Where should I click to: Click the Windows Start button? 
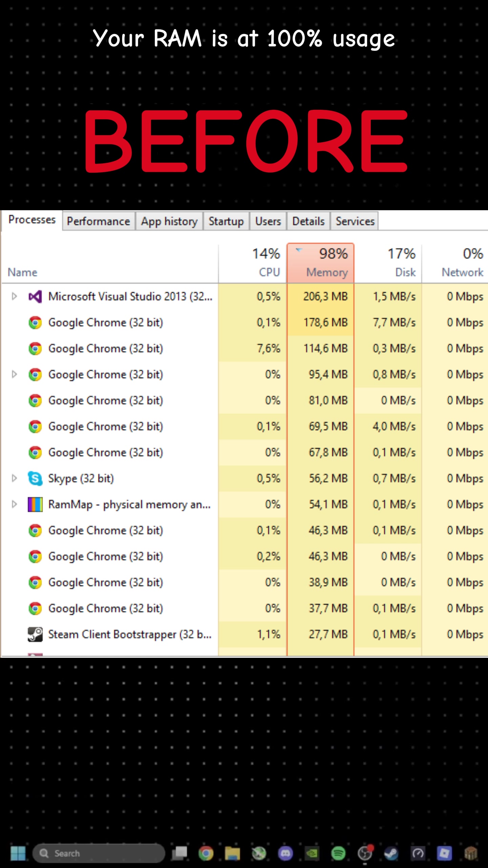[x=18, y=853]
